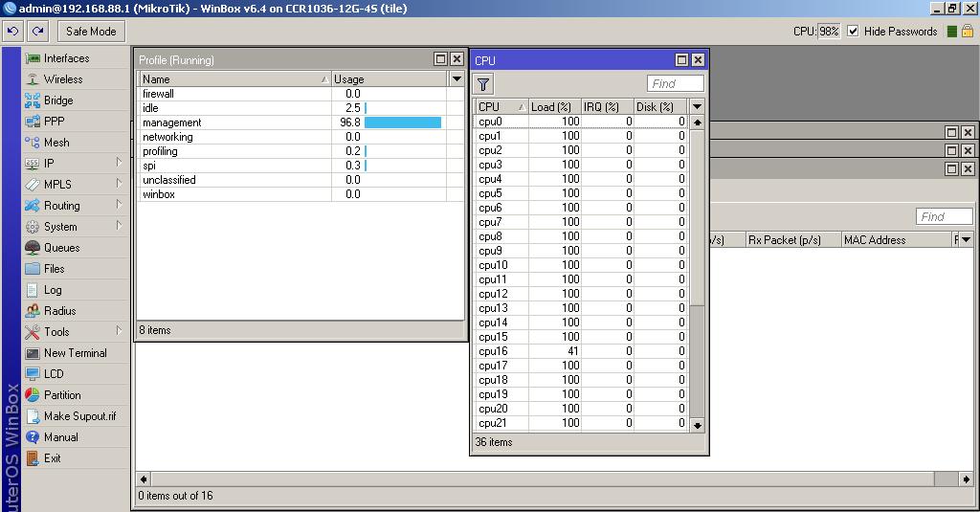Click the Manual help icon
980x512 pixels.
(33, 437)
